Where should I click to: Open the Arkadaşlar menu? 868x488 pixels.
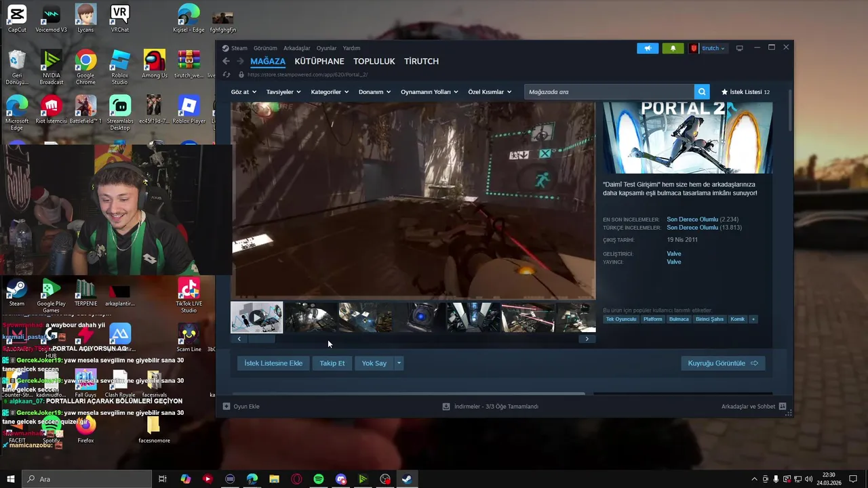click(297, 48)
